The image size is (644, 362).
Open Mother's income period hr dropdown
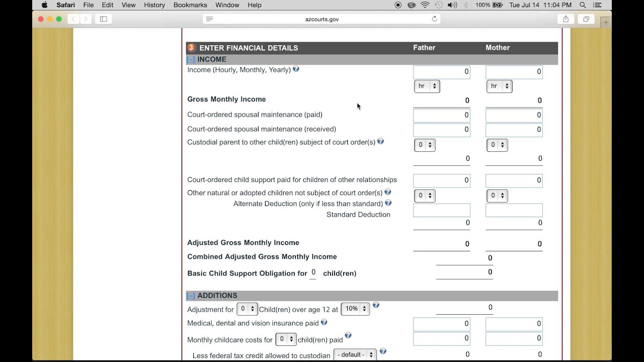pos(500,86)
